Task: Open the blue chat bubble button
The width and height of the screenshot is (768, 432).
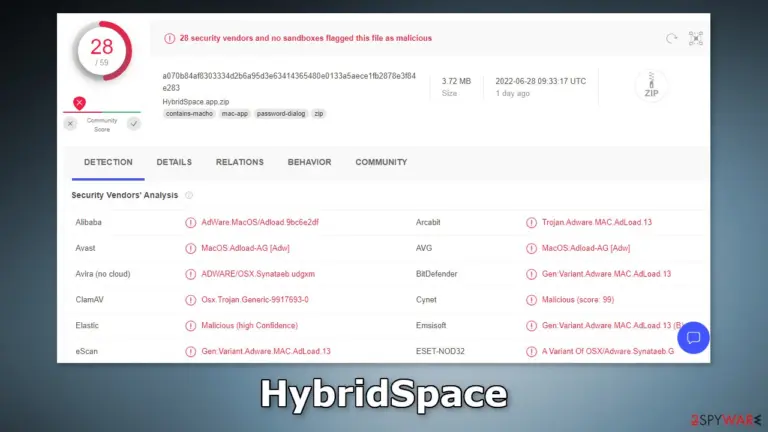Action: click(x=693, y=337)
